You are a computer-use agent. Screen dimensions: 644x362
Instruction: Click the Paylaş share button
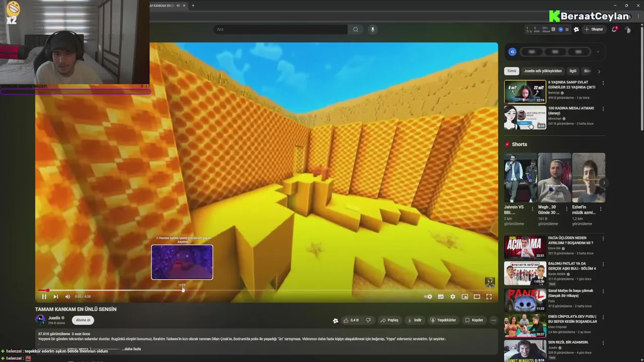[389, 320]
